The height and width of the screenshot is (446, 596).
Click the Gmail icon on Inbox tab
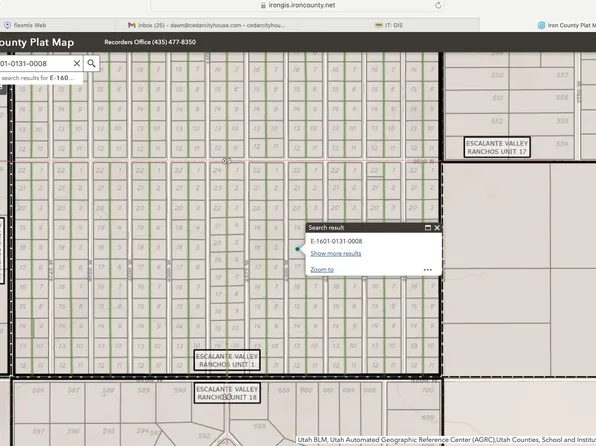click(132, 25)
